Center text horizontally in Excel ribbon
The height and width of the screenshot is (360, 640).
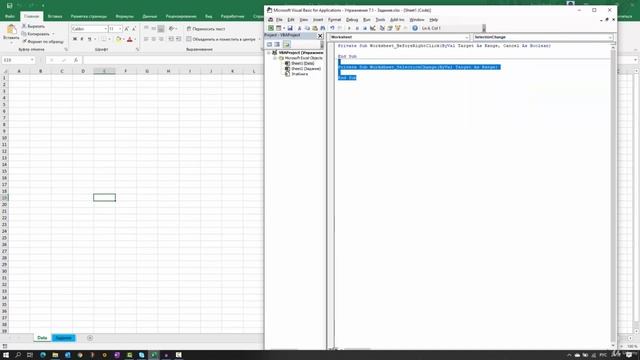pos(153,39)
